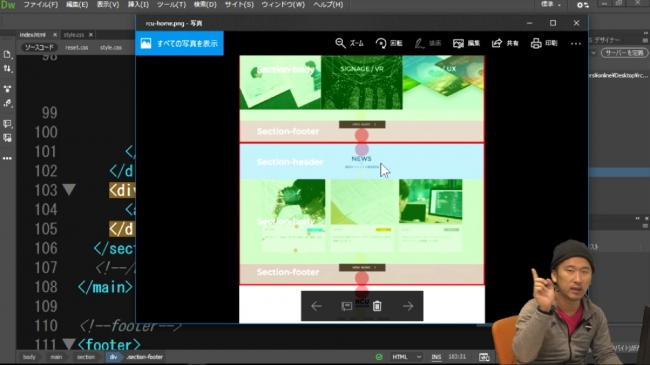Delete photo using trash icon
The width and height of the screenshot is (650, 365).
click(x=377, y=306)
